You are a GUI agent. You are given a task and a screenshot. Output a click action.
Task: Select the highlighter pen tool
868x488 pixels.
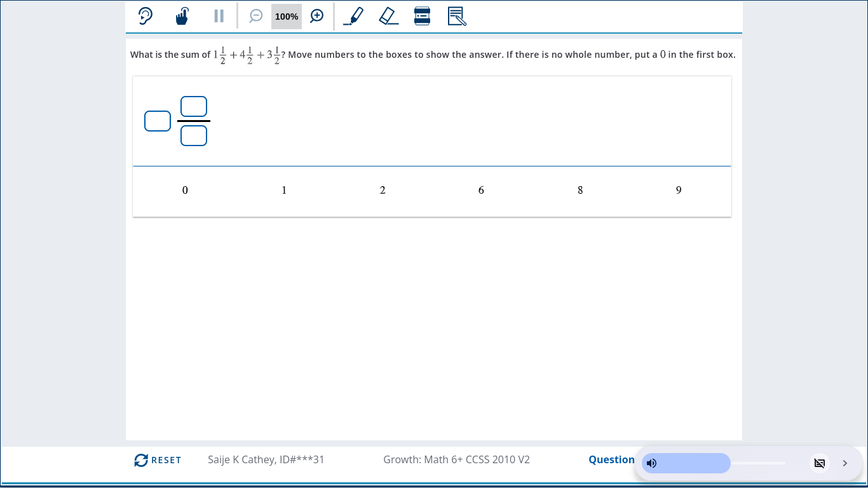tap(354, 16)
